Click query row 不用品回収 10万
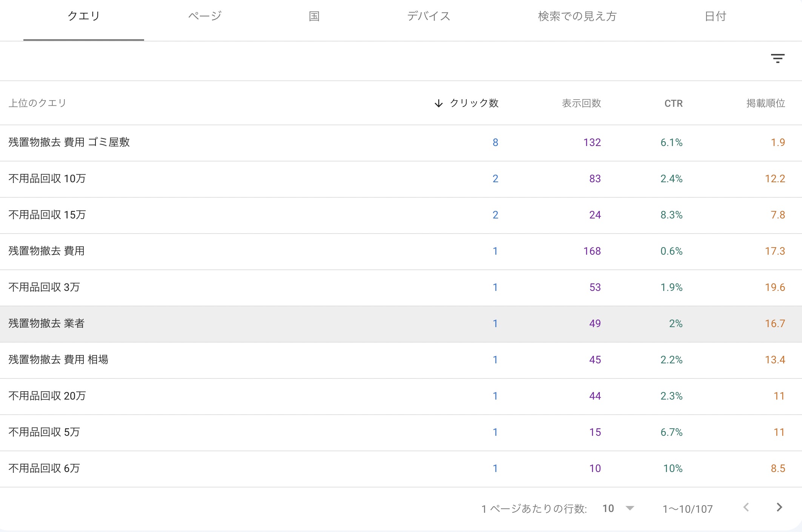Viewport: 802px width, 532px height. [47, 178]
